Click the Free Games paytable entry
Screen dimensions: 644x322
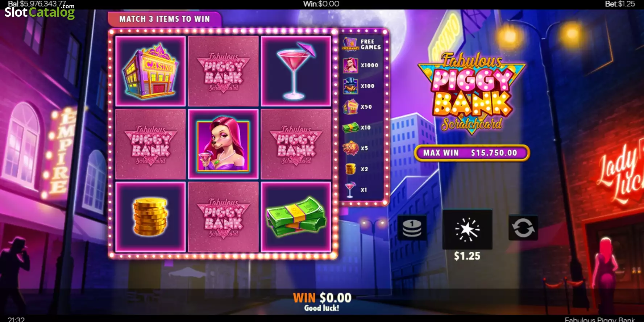(362, 44)
